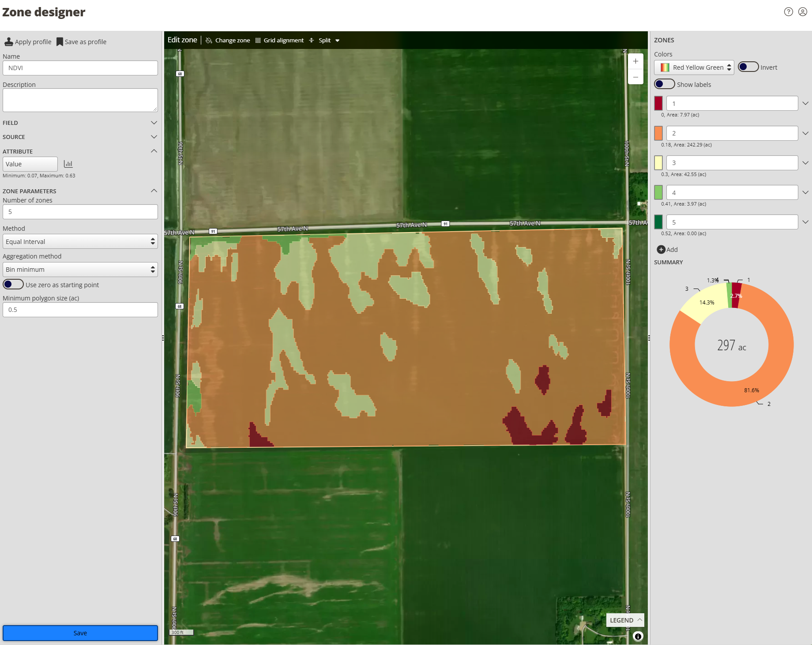Click the zone 2 name field

[732, 133]
